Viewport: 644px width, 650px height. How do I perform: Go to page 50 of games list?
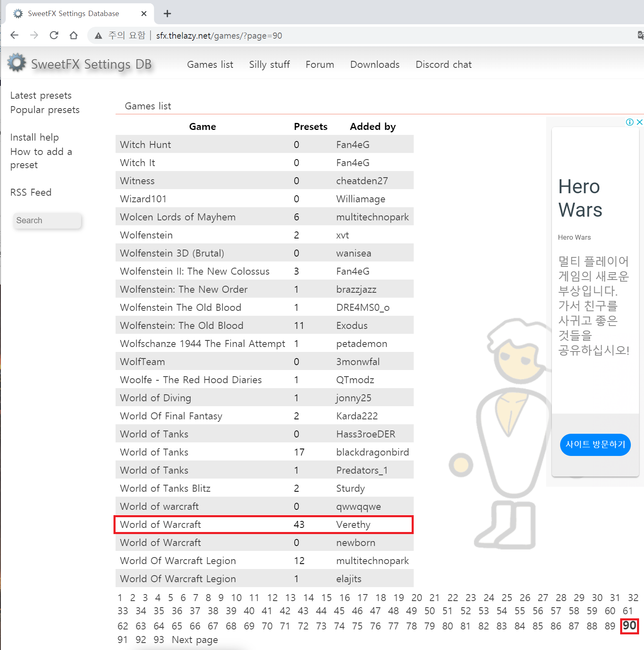click(x=430, y=611)
